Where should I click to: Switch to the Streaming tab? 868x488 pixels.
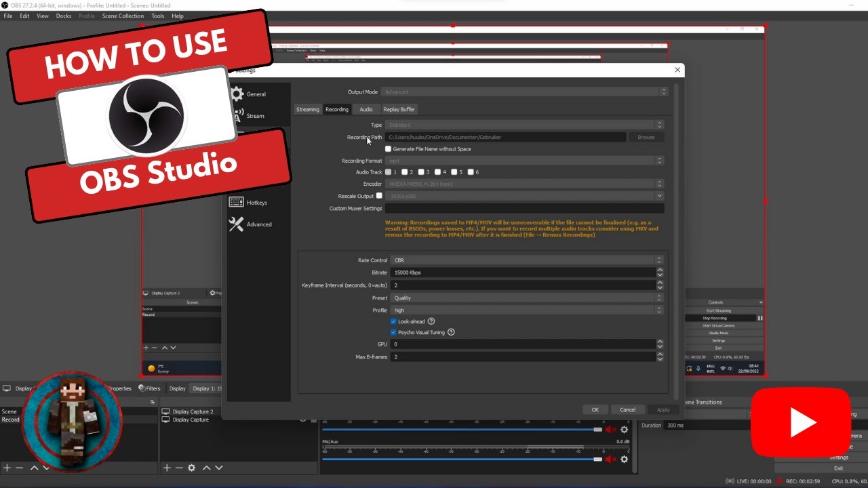point(307,109)
